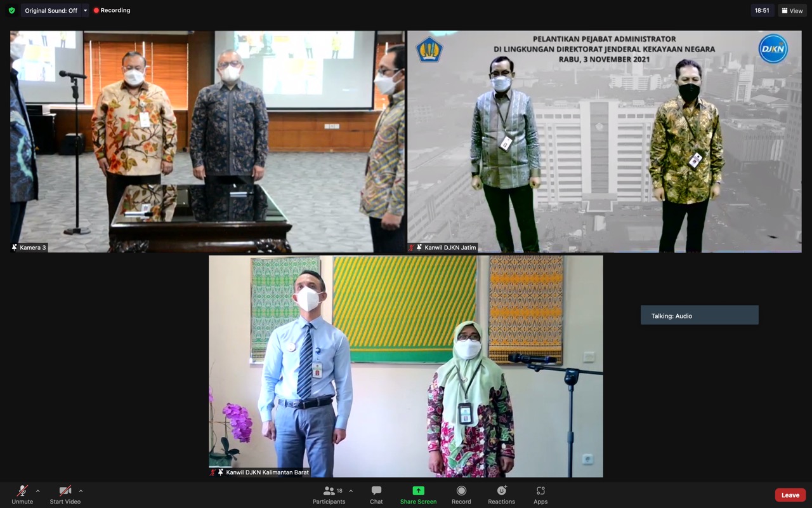Turn on camera with Start Video
The image size is (812, 508).
point(65,495)
